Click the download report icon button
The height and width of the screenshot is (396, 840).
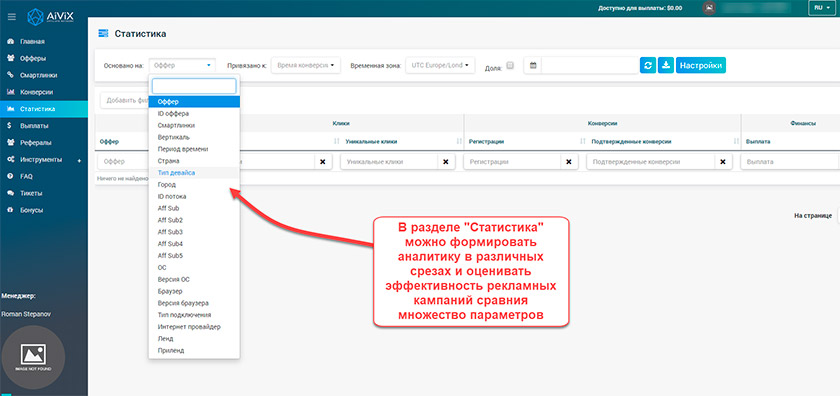pyautogui.click(x=665, y=65)
